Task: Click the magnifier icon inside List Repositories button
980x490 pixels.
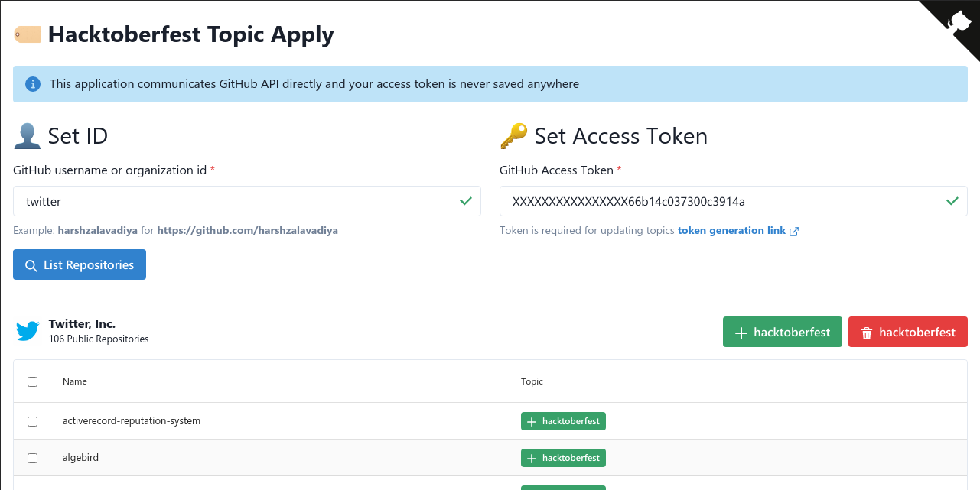Action: [31, 264]
